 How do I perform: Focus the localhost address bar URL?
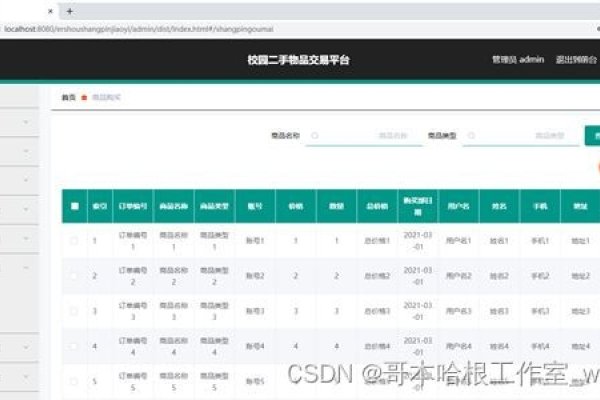click(x=139, y=29)
